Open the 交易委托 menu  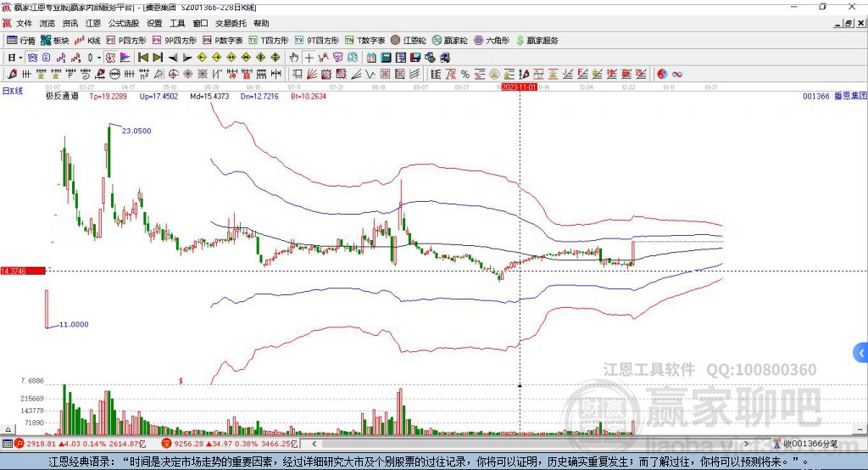tap(231, 23)
